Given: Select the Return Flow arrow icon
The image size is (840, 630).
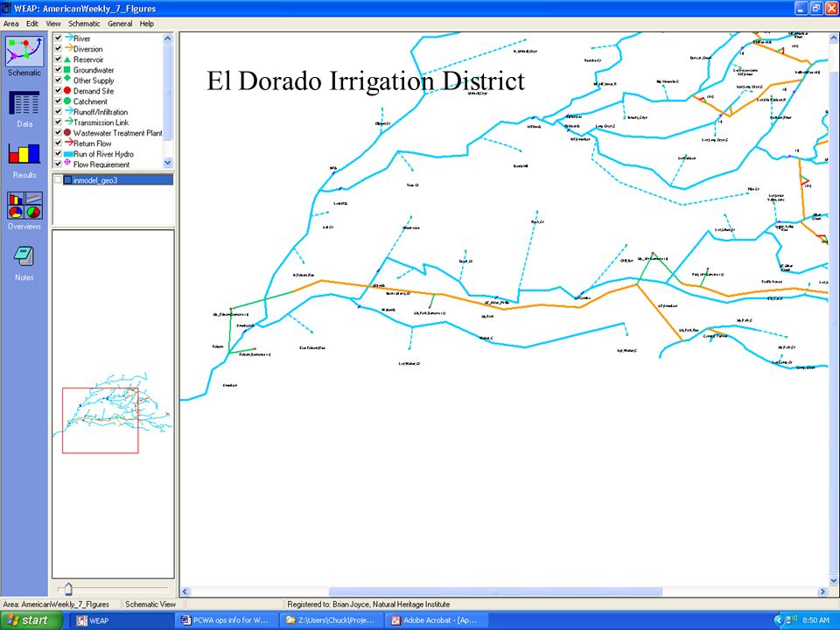Looking at the screenshot, I should [68, 143].
